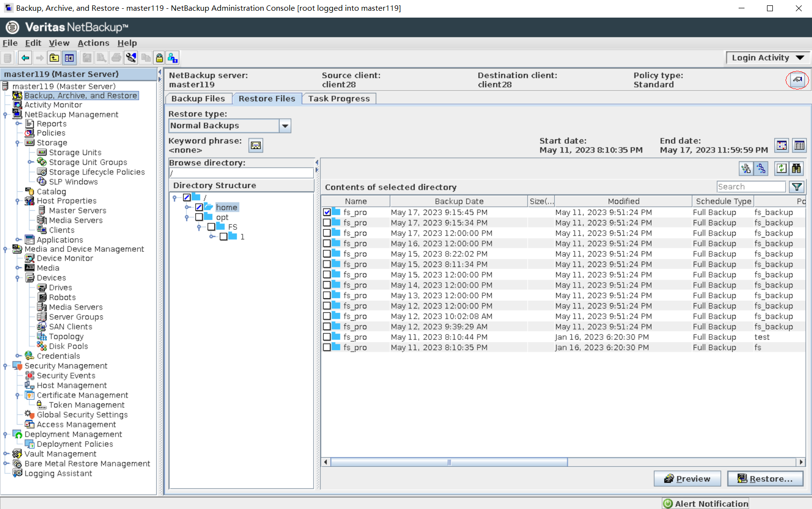This screenshot has width=812, height=509.
Task: Tick the FS folder checkbox in the tree
Action: pyautogui.click(x=211, y=227)
